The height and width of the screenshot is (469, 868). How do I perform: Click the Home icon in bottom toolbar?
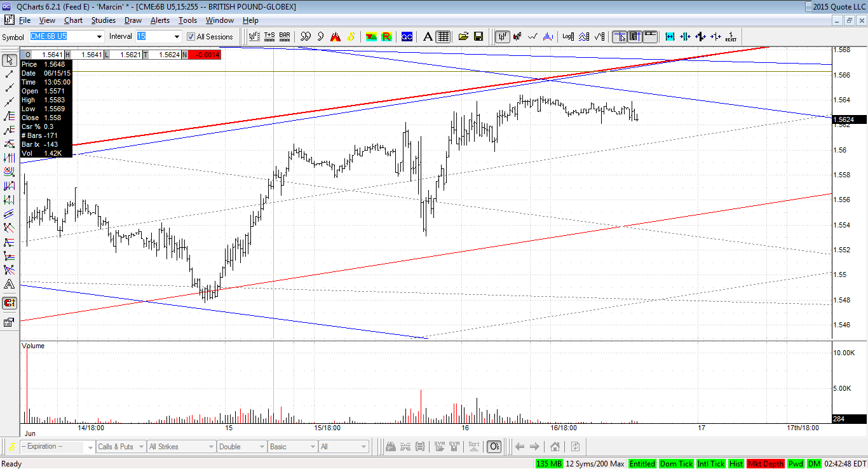click(x=555, y=446)
